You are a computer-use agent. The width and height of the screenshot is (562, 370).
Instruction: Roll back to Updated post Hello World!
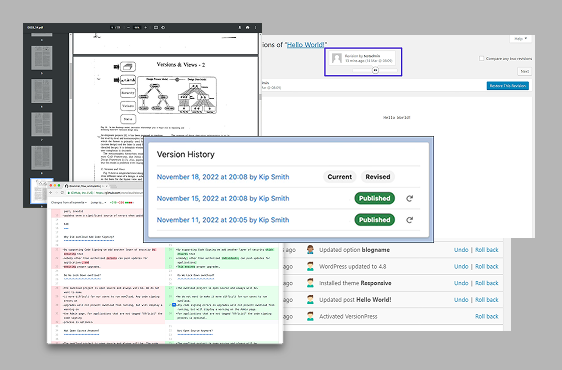(487, 300)
